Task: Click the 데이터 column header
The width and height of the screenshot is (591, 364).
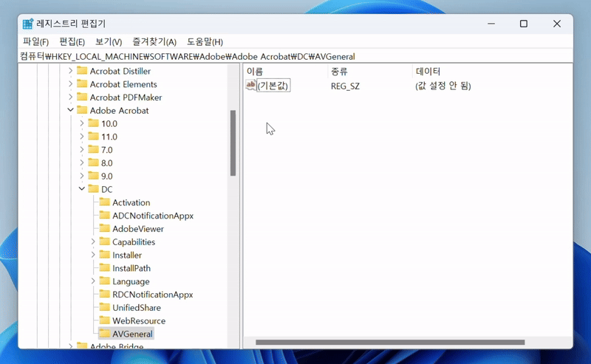Action: click(x=492, y=71)
